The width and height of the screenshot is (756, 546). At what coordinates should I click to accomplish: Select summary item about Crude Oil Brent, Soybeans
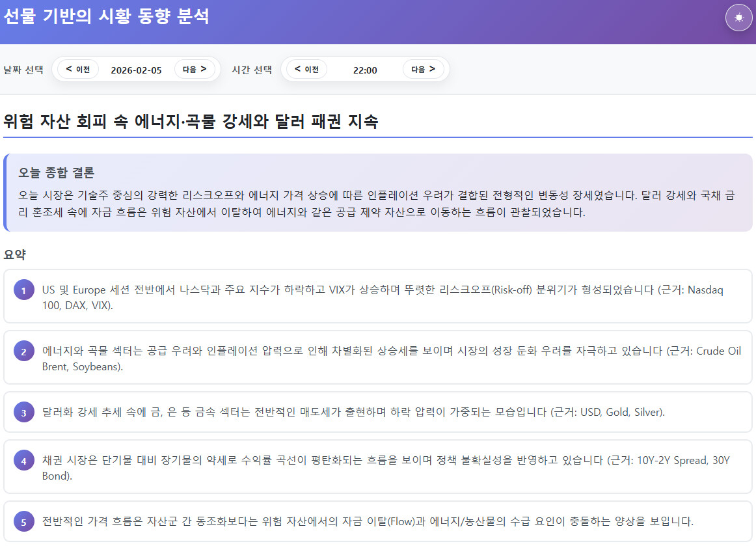[x=378, y=357]
